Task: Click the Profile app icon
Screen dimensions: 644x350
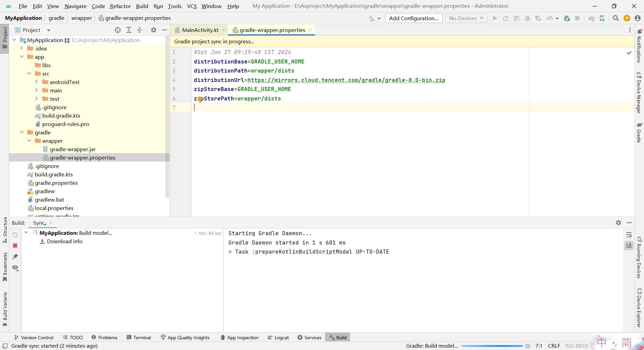Action: (549, 18)
